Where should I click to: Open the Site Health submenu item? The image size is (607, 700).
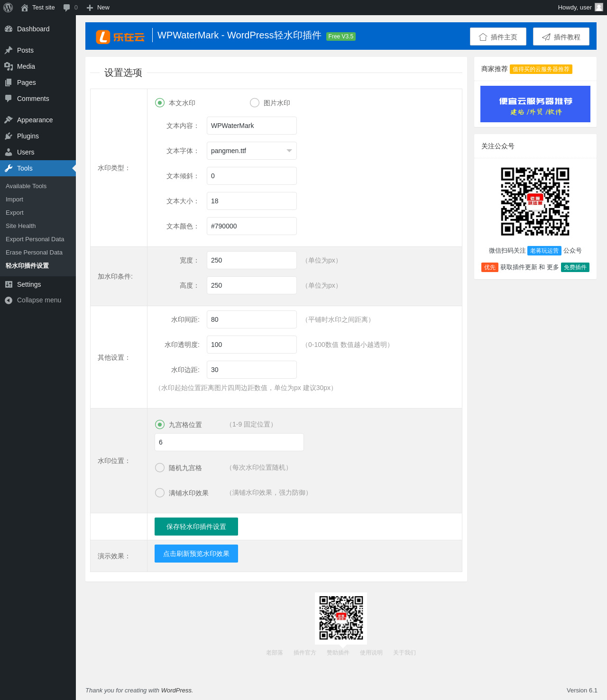click(x=21, y=226)
